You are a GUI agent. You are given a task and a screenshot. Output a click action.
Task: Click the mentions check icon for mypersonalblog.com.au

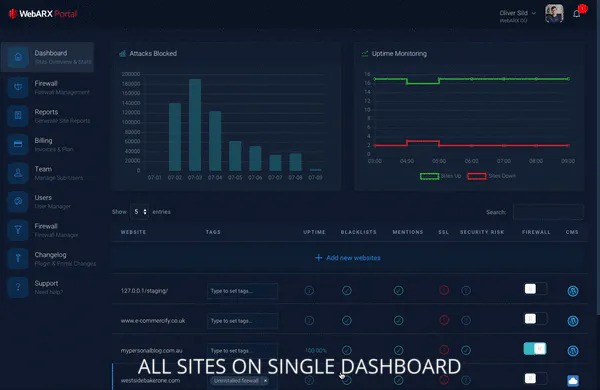[398, 350]
